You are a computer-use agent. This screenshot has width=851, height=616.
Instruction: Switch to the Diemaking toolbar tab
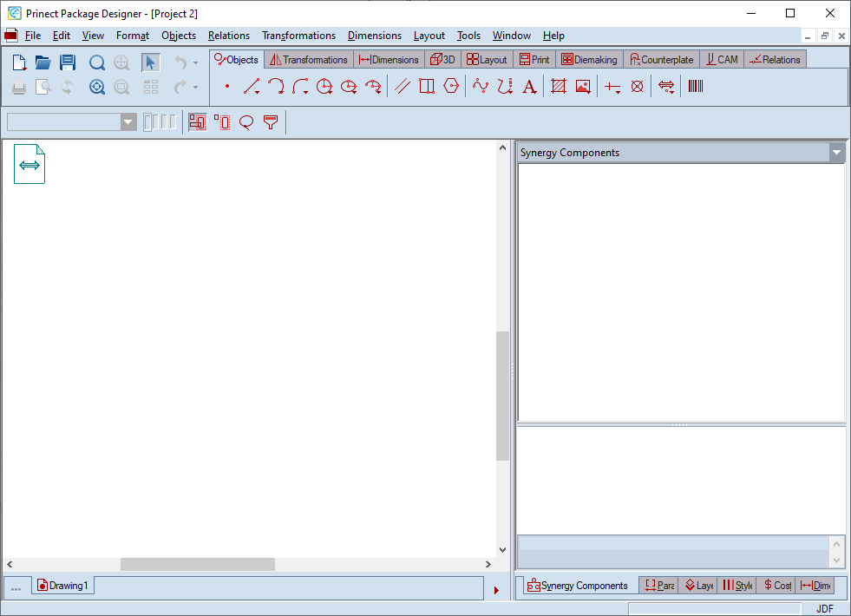click(x=589, y=60)
